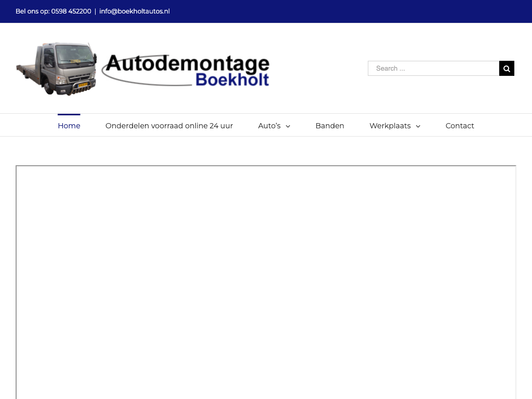This screenshot has height=399, width=532.
Task: Navigate to the Banden page
Action: click(x=329, y=126)
